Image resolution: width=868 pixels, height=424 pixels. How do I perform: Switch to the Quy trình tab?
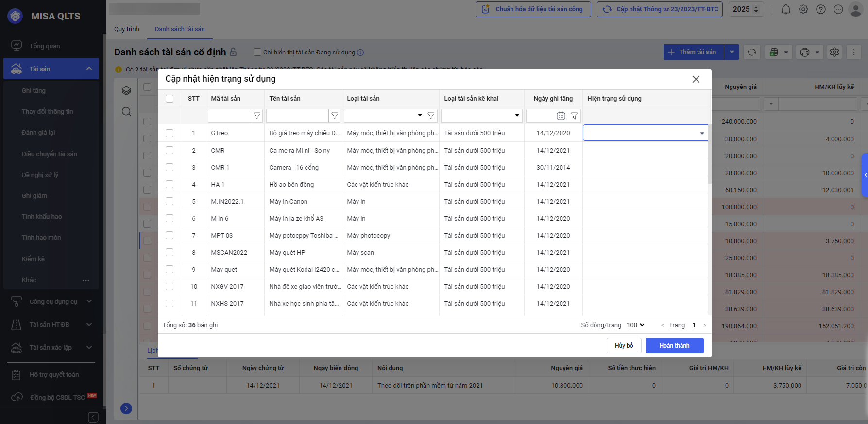pos(127,29)
